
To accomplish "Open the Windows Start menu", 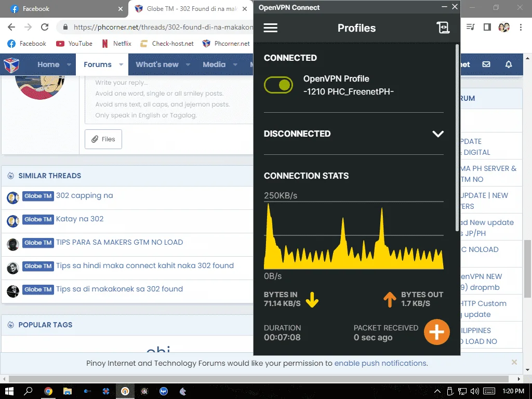I will (x=9, y=391).
